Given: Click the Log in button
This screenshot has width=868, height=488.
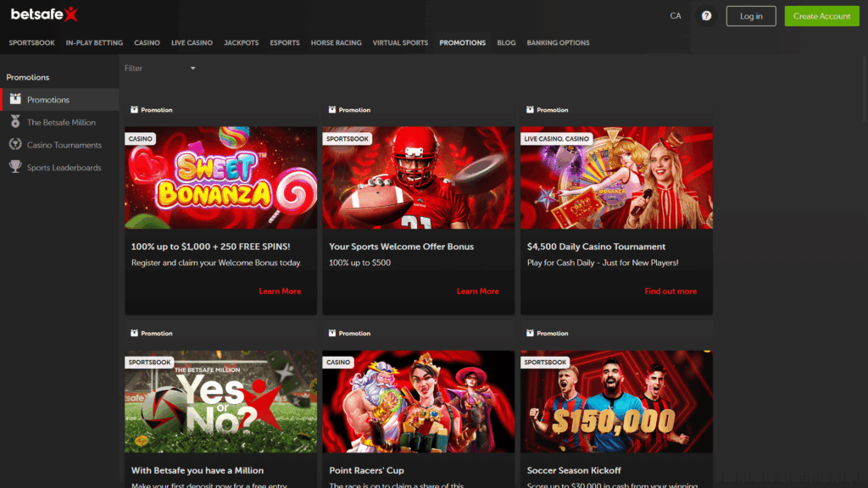Looking at the screenshot, I should pos(750,15).
